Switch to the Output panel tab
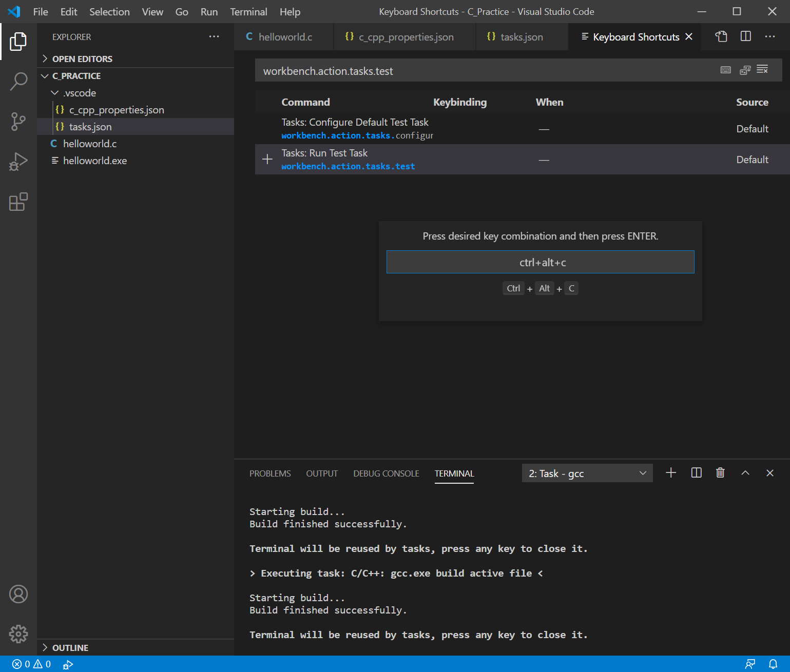This screenshot has width=790, height=672. tap(322, 473)
